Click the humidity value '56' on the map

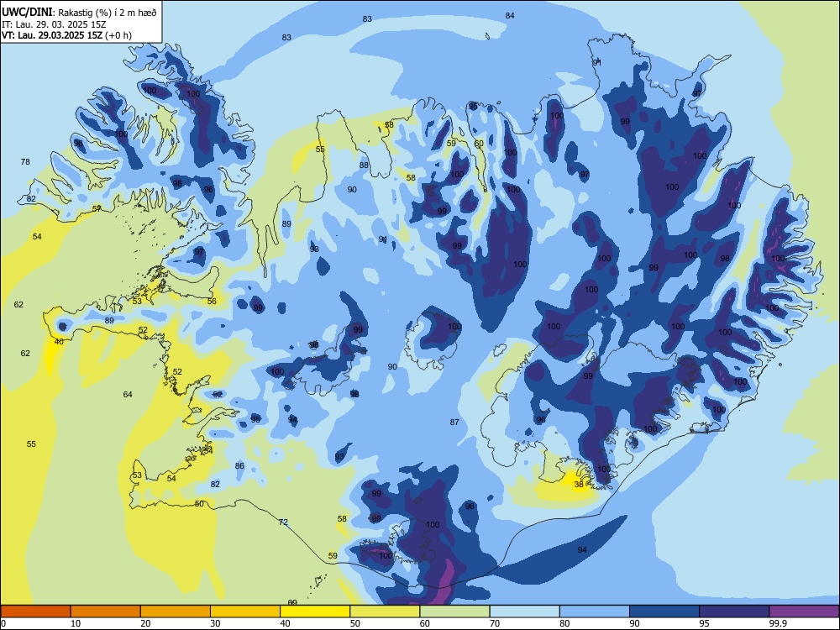213,301
